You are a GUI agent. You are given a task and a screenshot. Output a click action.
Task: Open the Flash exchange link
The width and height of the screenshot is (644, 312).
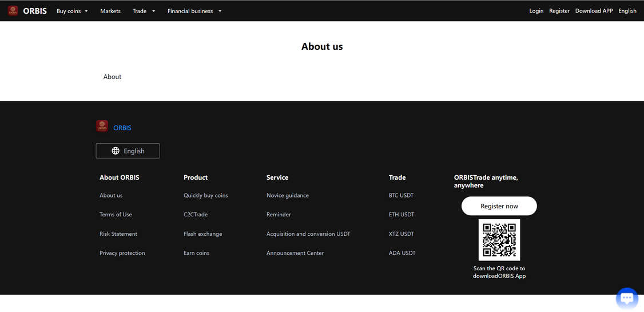click(x=203, y=234)
